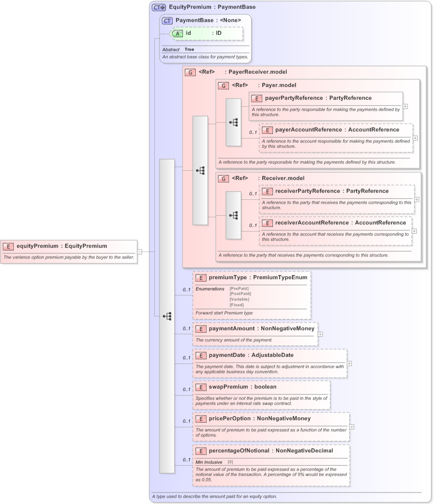Click the [PostPaid] enumeration value

pos(240,294)
